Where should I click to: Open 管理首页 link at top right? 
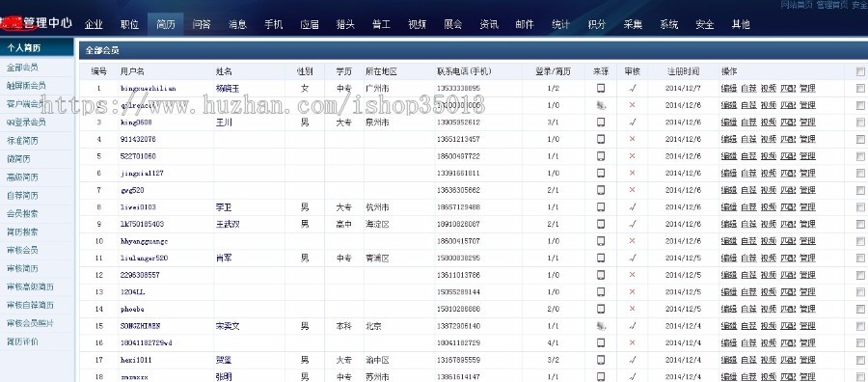(x=832, y=5)
